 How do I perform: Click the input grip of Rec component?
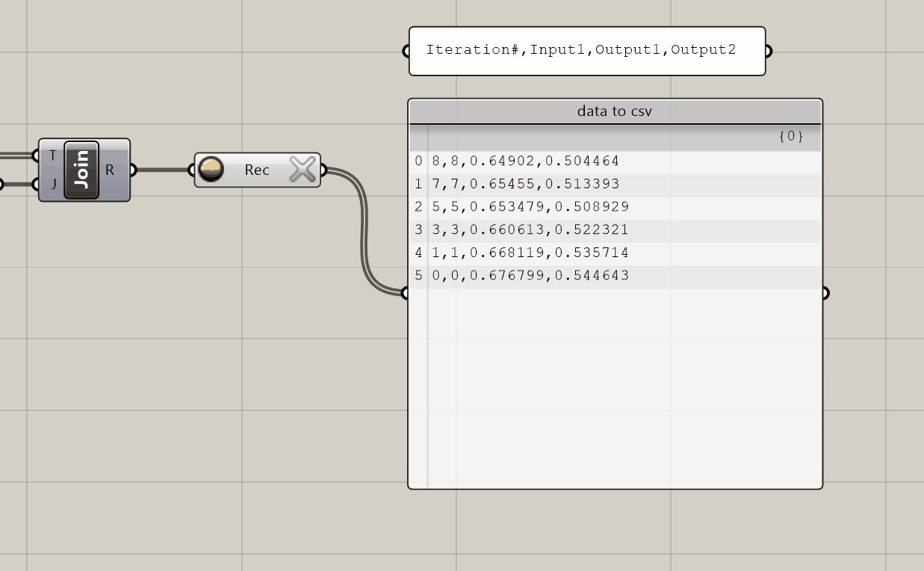pyautogui.click(x=193, y=170)
